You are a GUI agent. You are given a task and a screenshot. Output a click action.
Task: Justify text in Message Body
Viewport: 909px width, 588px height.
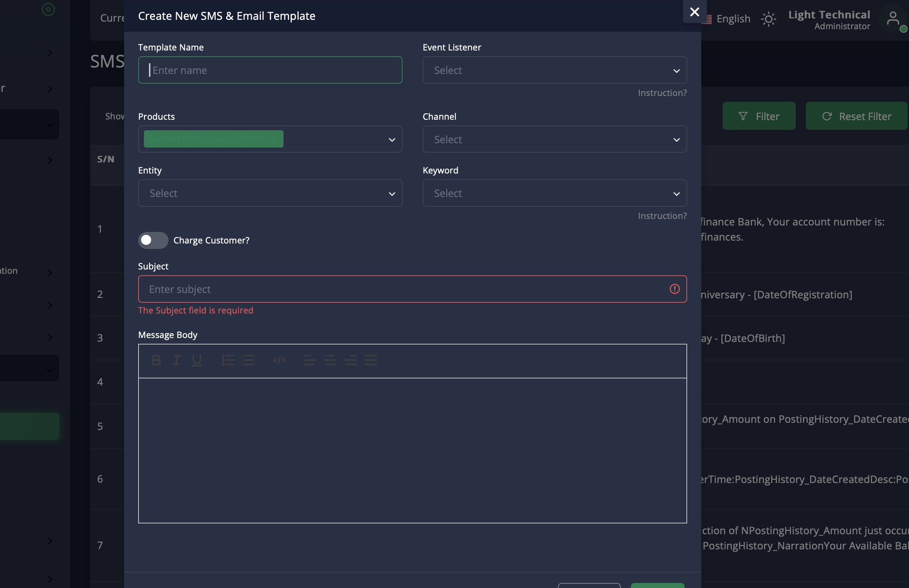point(371,360)
